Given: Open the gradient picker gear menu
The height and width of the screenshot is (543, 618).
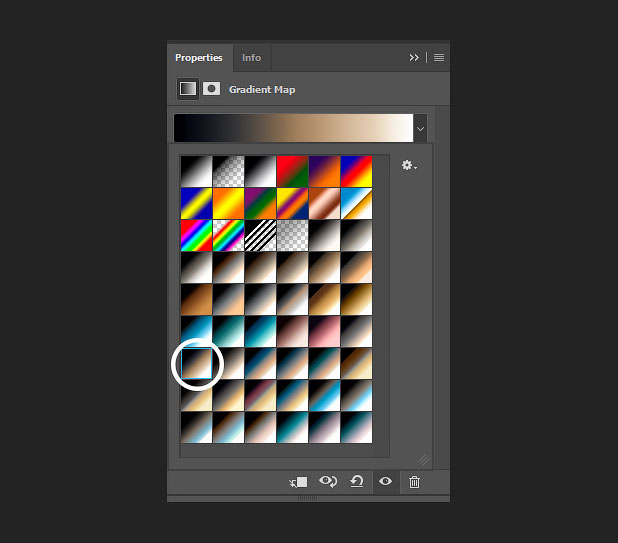Looking at the screenshot, I should pyautogui.click(x=409, y=165).
